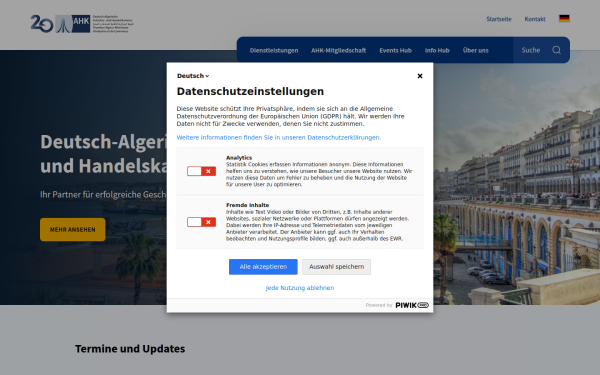
Task: Click the German flag language icon
Action: pos(564,19)
